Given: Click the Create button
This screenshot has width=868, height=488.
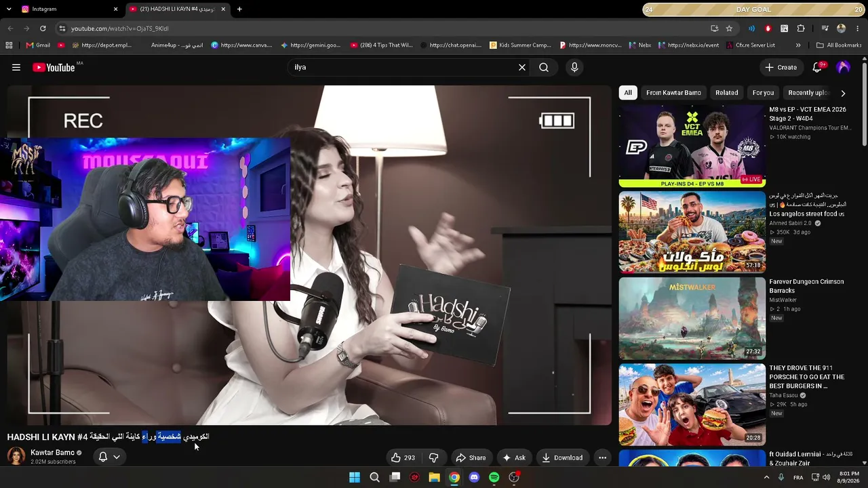Looking at the screenshot, I should coord(781,67).
